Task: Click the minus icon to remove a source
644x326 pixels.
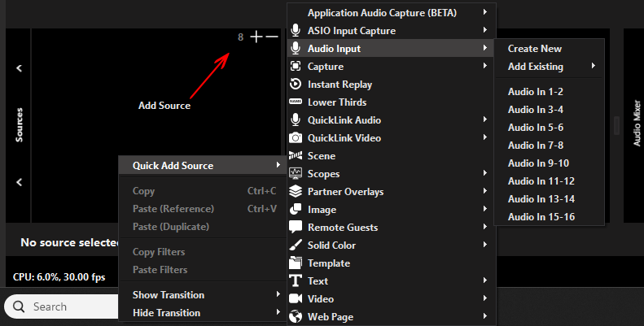Action: click(272, 37)
